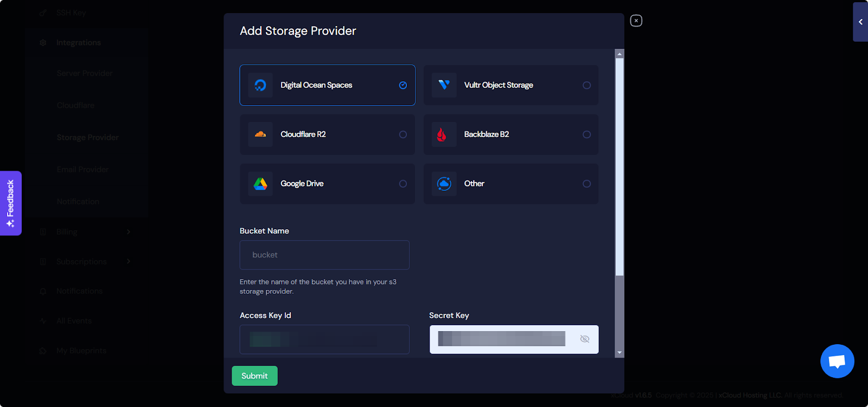Viewport: 868px width, 407px height.
Task: Click the xCloud Hosting LLC footer link
Action: 750,395
